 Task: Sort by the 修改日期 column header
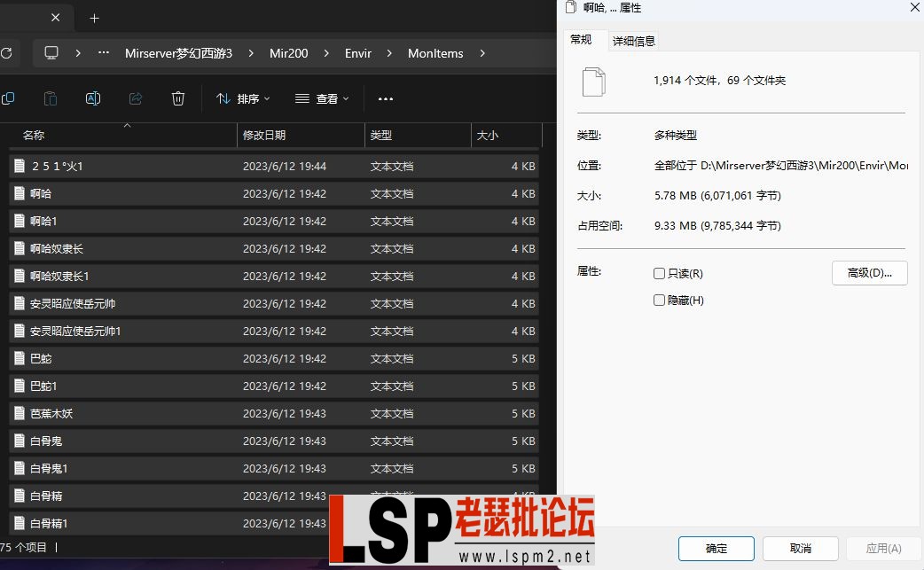[301, 135]
